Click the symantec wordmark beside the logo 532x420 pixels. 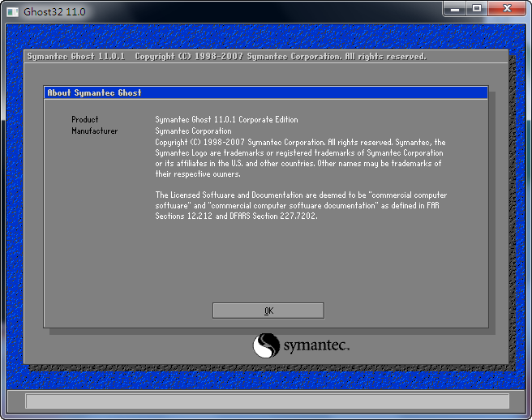[x=315, y=347]
